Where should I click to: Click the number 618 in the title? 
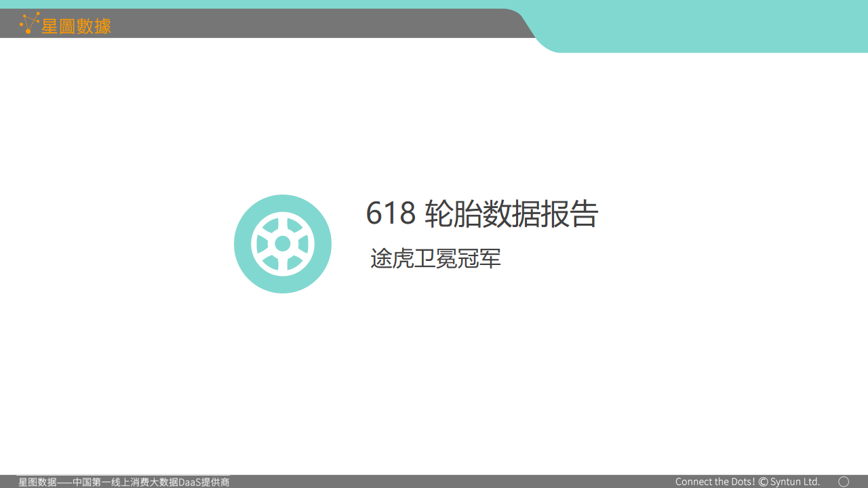[x=391, y=213]
